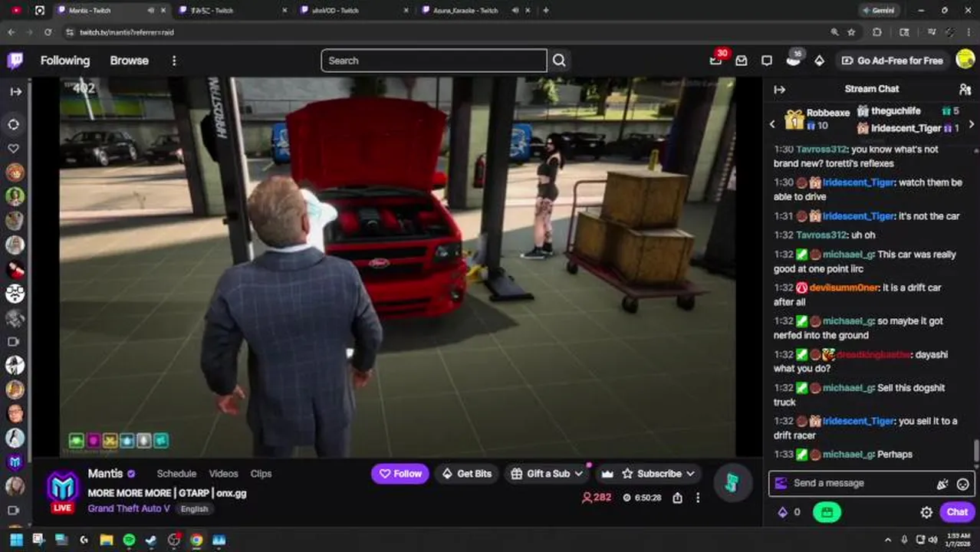Mute audio on the Asuna_Karaoke tab
Image resolution: width=980 pixels, height=552 pixels.
tap(515, 11)
